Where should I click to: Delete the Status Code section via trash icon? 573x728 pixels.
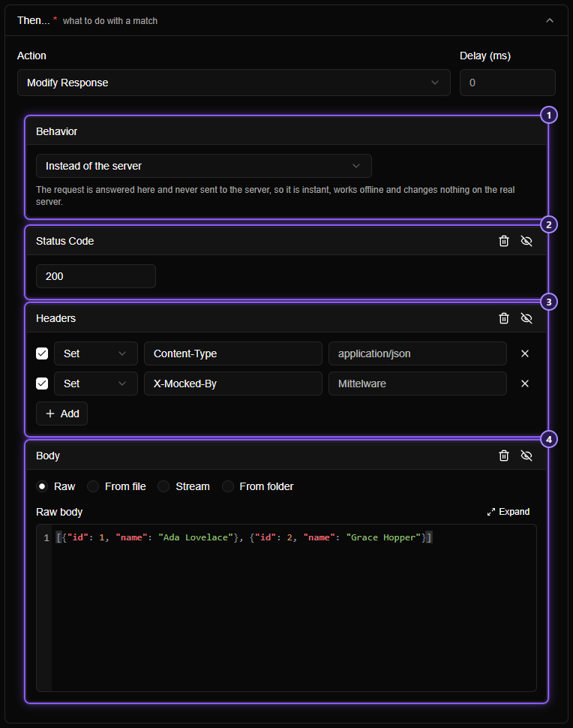point(504,241)
